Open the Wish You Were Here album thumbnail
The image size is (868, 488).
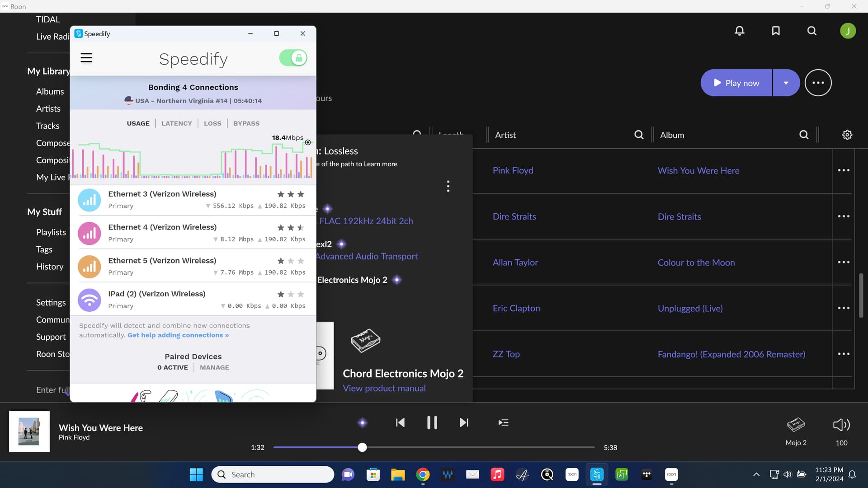(x=29, y=432)
